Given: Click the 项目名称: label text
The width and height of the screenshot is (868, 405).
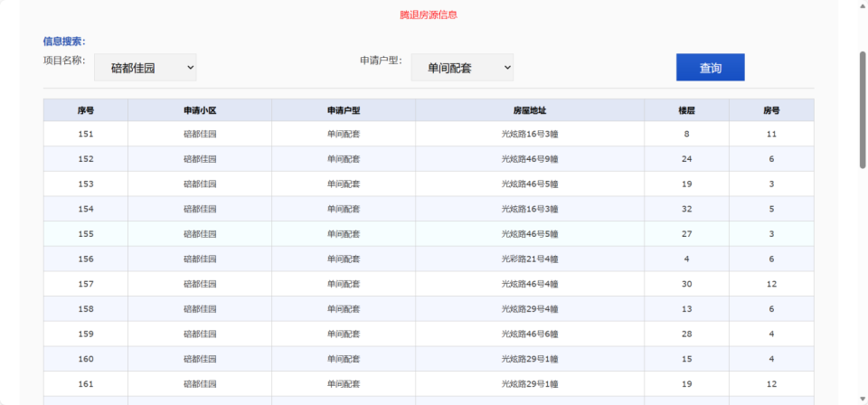Looking at the screenshot, I should 64,61.
